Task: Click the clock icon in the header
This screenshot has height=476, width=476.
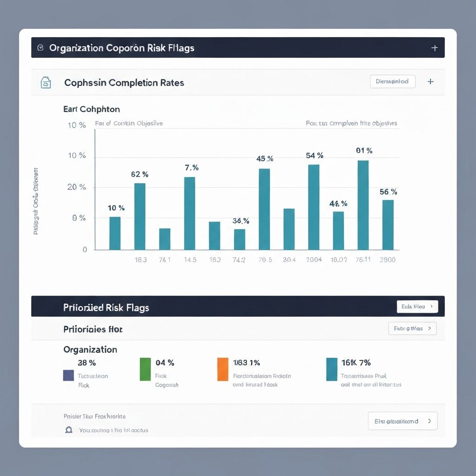Action: pyautogui.click(x=42, y=47)
